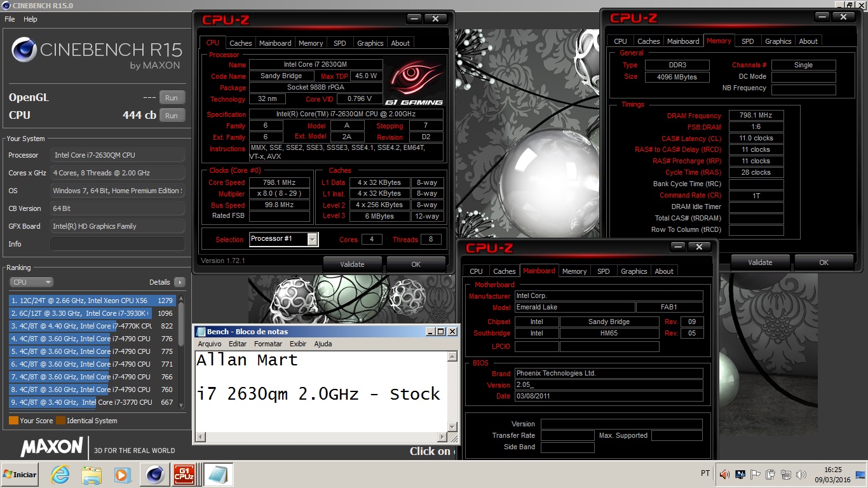The height and width of the screenshot is (488, 868).
Task: Click the Iniciar start button
Action: (20, 474)
